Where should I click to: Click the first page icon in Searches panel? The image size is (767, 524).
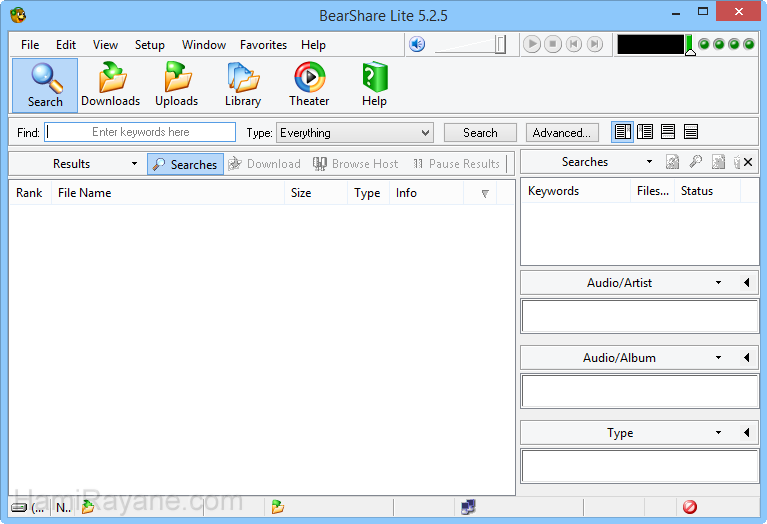(x=673, y=162)
